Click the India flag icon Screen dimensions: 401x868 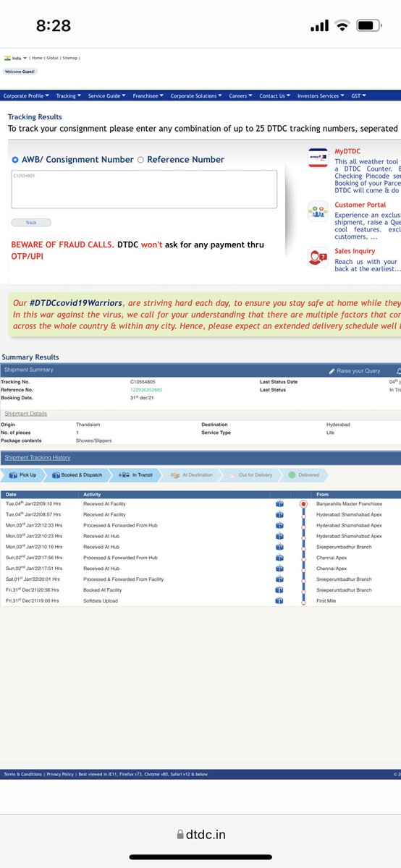click(7, 58)
